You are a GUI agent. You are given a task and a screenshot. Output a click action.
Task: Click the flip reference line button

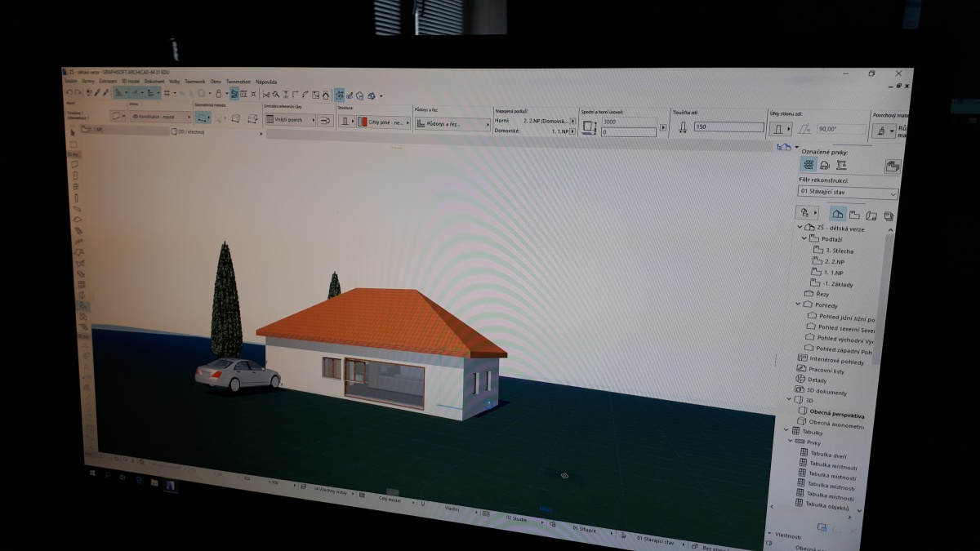(x=325, y=121)
